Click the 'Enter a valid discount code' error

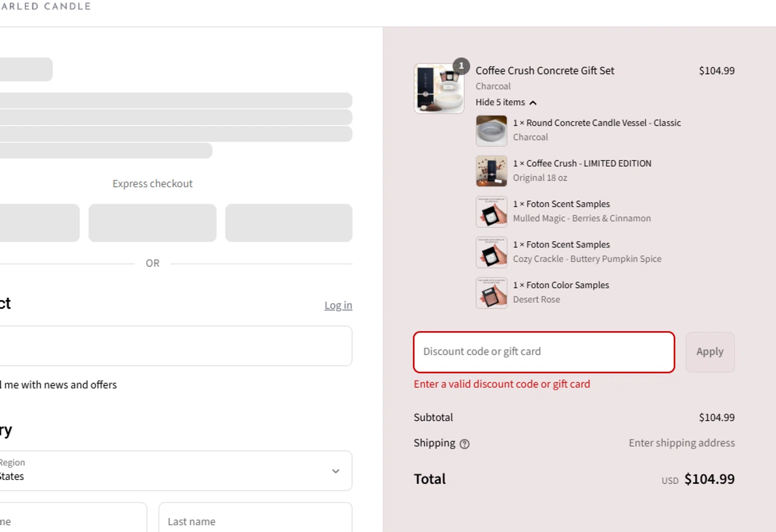coord(502,384)
